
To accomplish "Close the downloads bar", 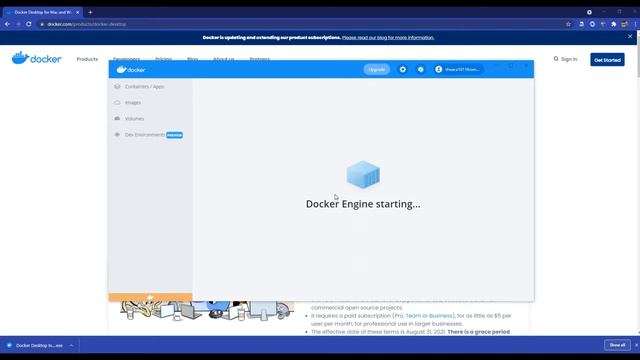I will coord(636,345).
